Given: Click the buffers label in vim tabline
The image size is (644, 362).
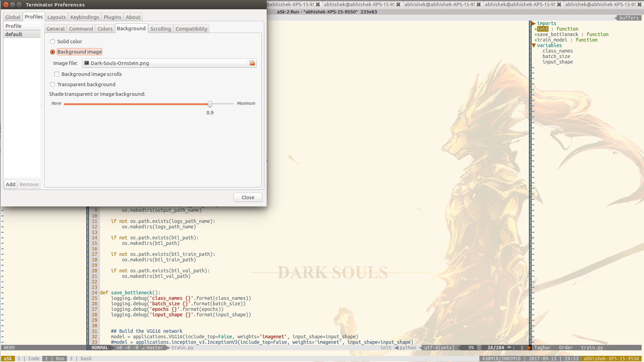Looking at the screenshot, I should tap(629, 18).
